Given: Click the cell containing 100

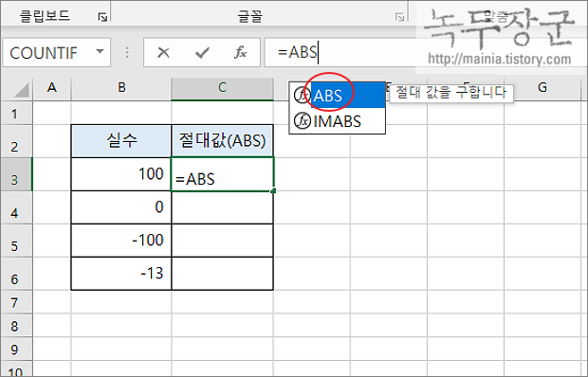Looking at the screenshot, I should pyautogui.click(x=121, y=174).
